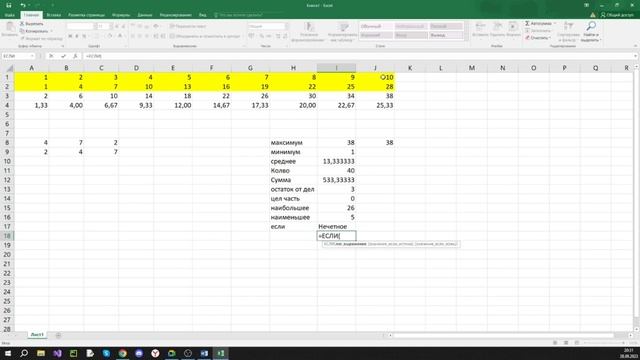Expand the cell styles gallery

pos(466,37)
